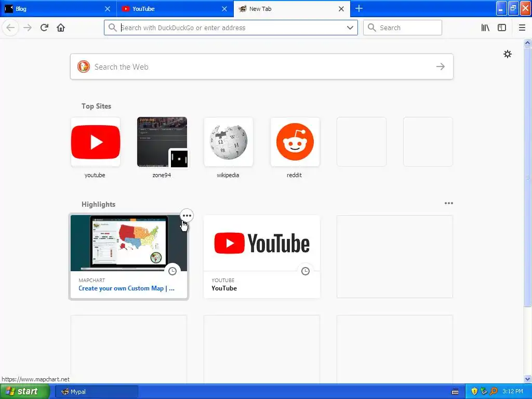Expand the address bar history dropdown
532x399 pixels.
(350, 28)
